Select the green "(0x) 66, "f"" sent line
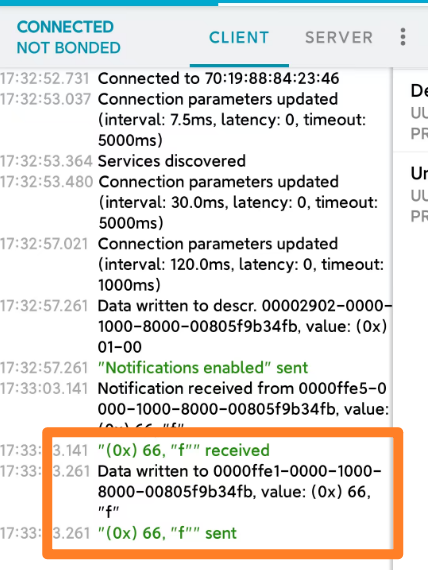 167,534
